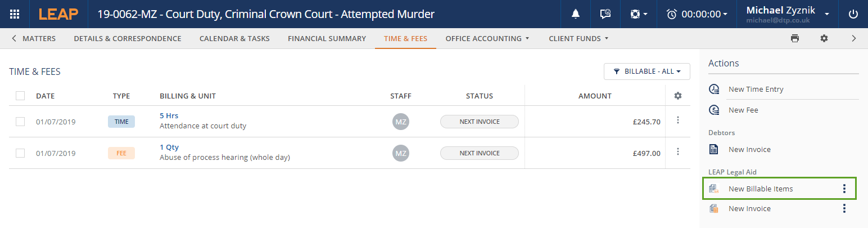Tick checkbox for Attendance at court duty
This screenshot has width=868, height=228.
(x=20, y=121)
